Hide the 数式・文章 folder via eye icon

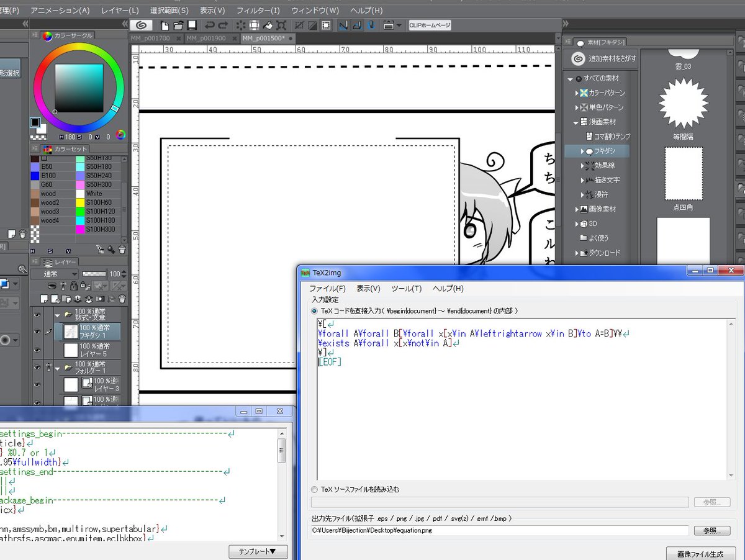37,315
